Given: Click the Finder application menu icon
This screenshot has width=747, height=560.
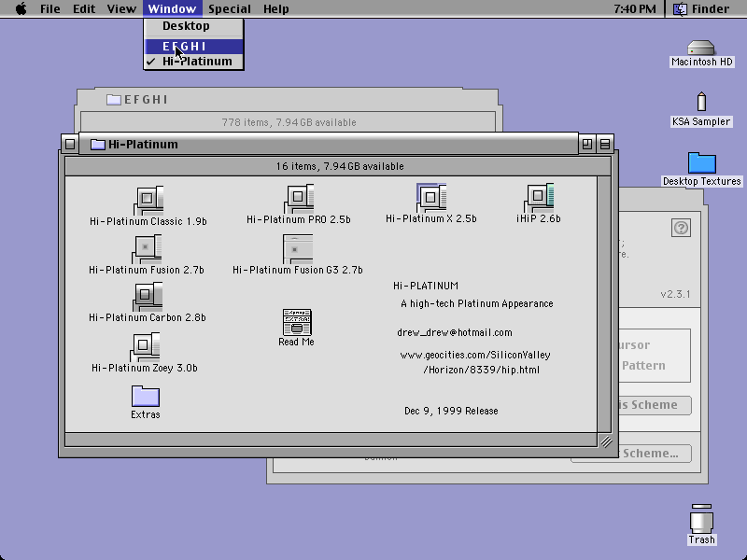Looking at the screenshot, I should point(680,8).
